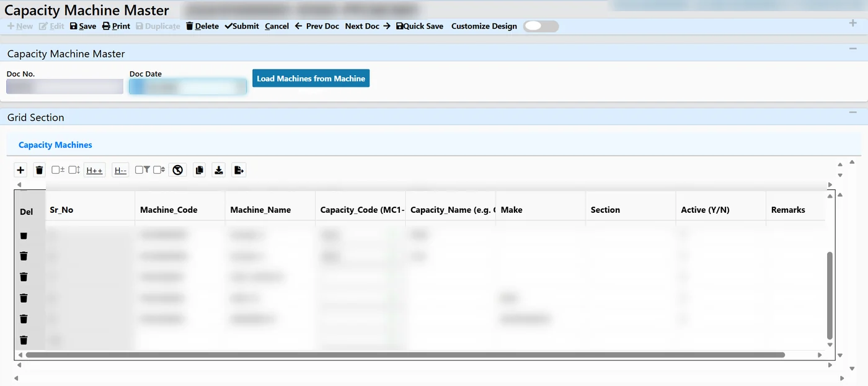Click the grid vertical scrollbar thumb
The height and width of the screenshot is (386, 868).
pos(830,295)
